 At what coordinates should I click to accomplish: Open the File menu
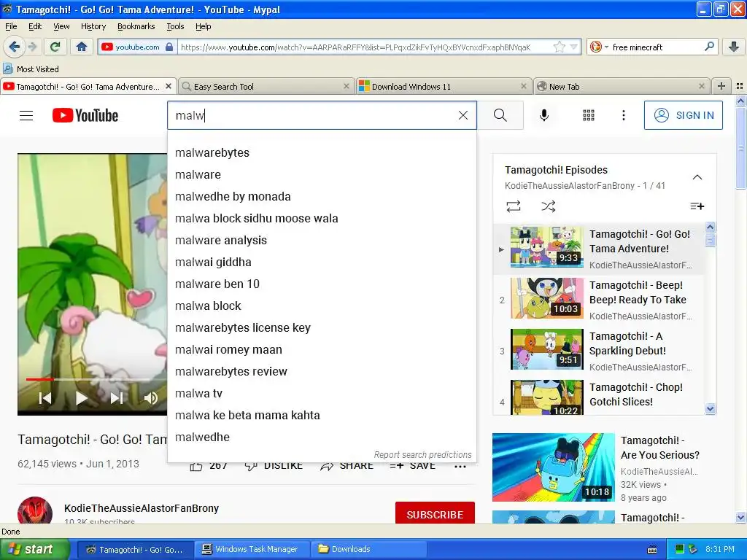(11, 26)
